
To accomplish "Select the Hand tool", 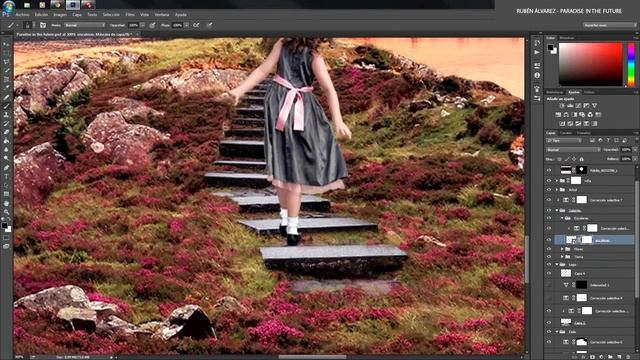I will tap(6, 203).
